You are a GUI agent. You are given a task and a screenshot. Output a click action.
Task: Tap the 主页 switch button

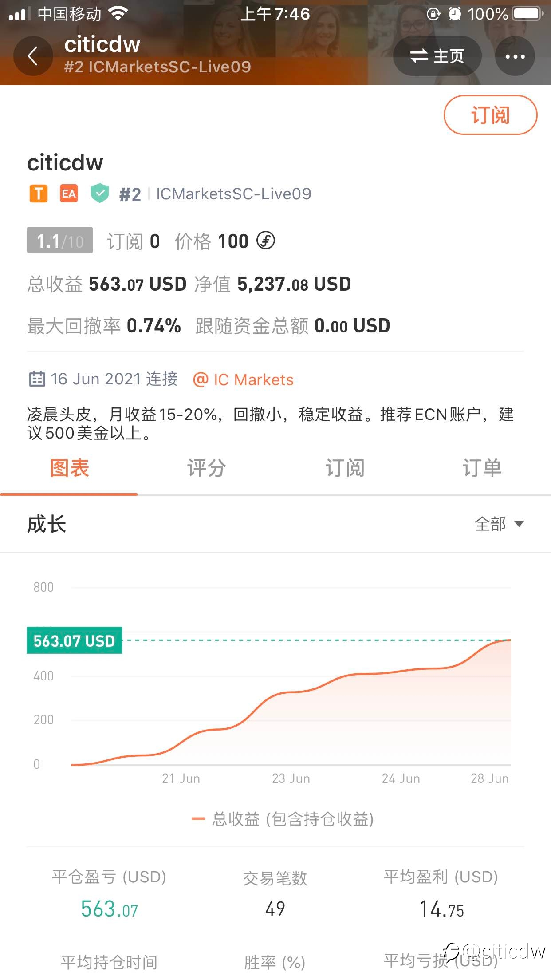pos(437,56)
